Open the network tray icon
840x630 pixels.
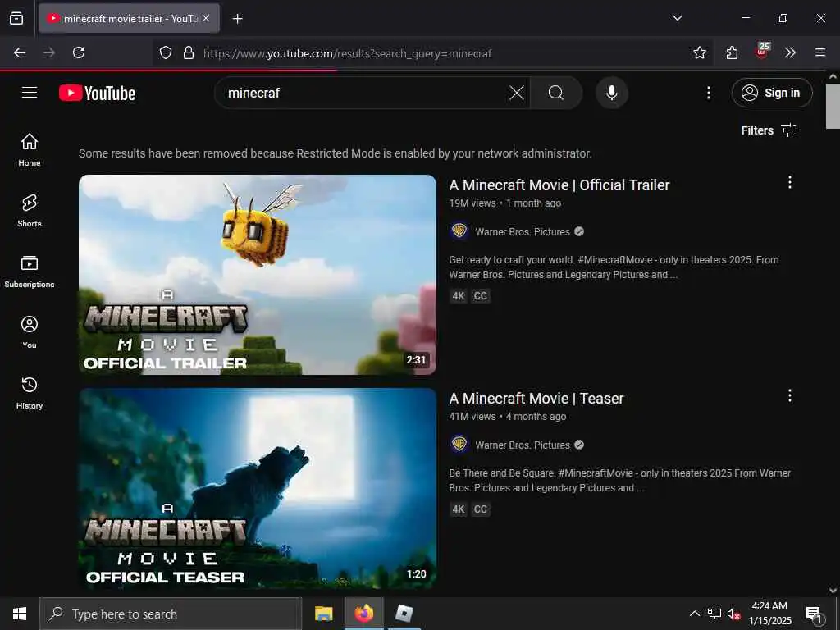[x=714, y=614]
